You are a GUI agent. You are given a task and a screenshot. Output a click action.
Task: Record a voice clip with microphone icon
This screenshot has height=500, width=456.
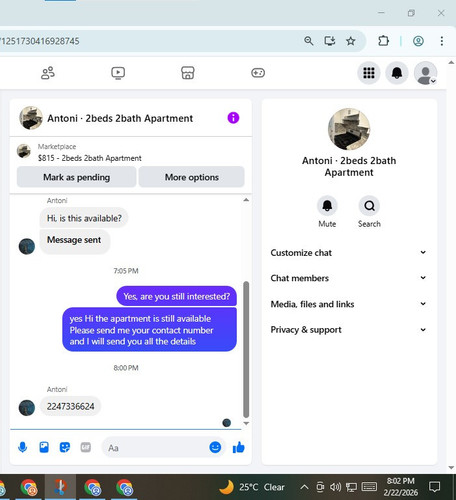click(x=23, y=447)
